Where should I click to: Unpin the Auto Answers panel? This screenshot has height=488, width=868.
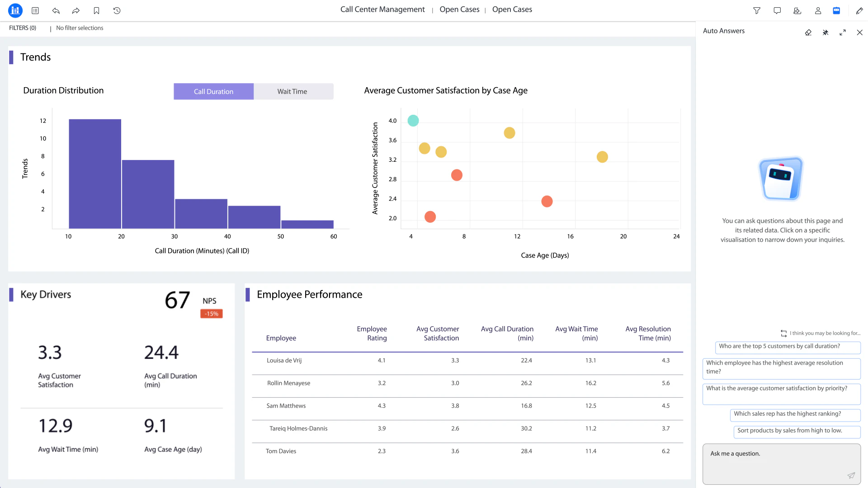825,32
